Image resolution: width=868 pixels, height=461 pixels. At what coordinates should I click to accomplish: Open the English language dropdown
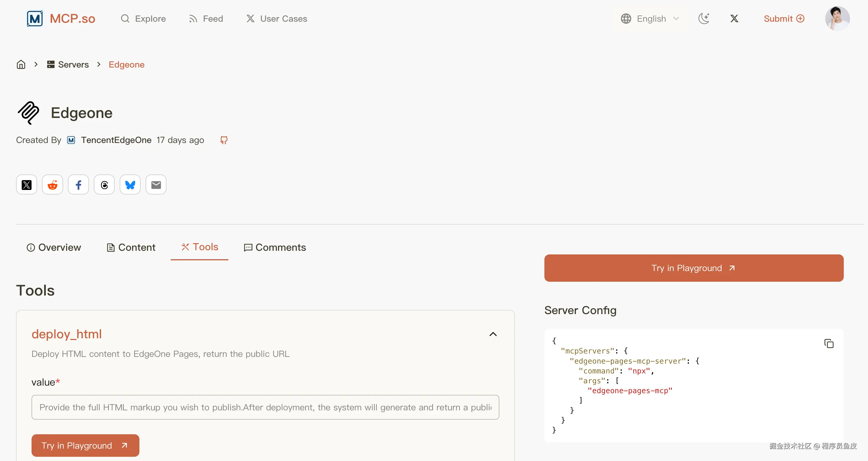pos(650,19)
